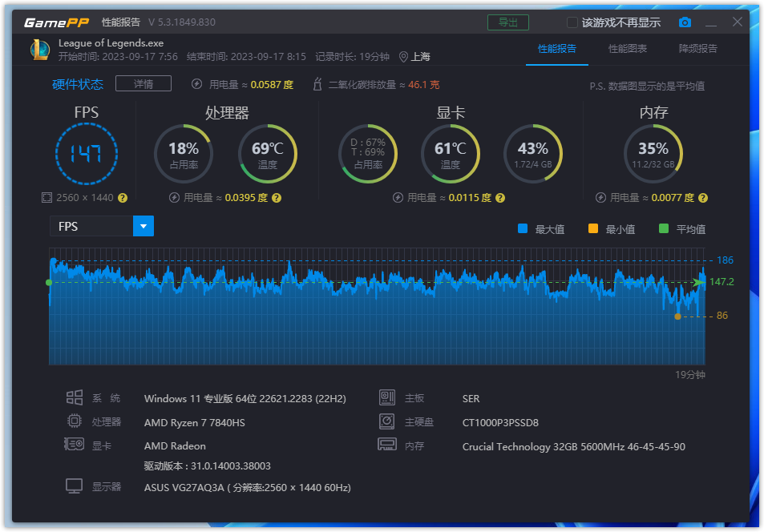The width and height of the screenshot is (764, 532).
Task: Click the ASUS VG27AQ3A monitor text
Action: (x=248, y=487)
